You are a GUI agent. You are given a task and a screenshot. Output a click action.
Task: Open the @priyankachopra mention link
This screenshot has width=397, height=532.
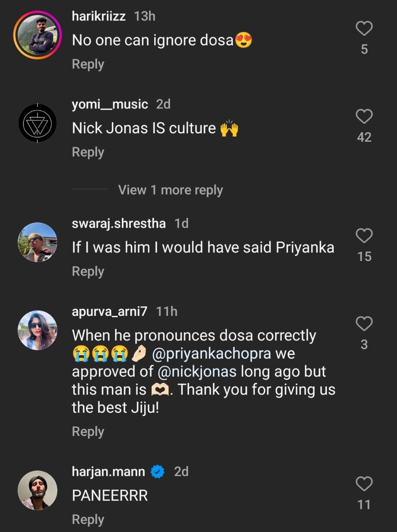212,354
